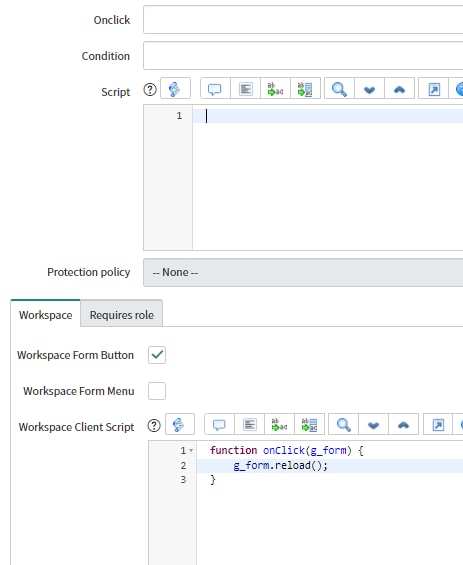
Task: Click the g_form.reload(); code line
Action: pos(280,466)
